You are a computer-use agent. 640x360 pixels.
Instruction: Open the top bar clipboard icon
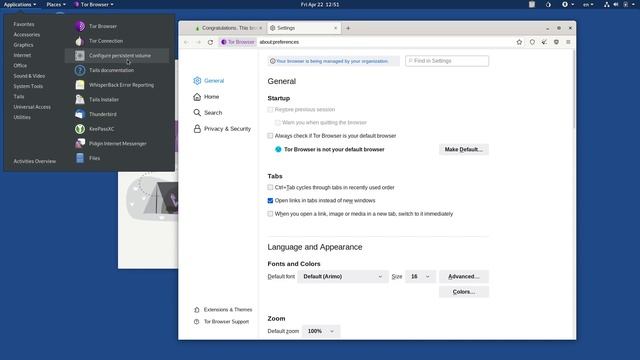click(532, 4)
